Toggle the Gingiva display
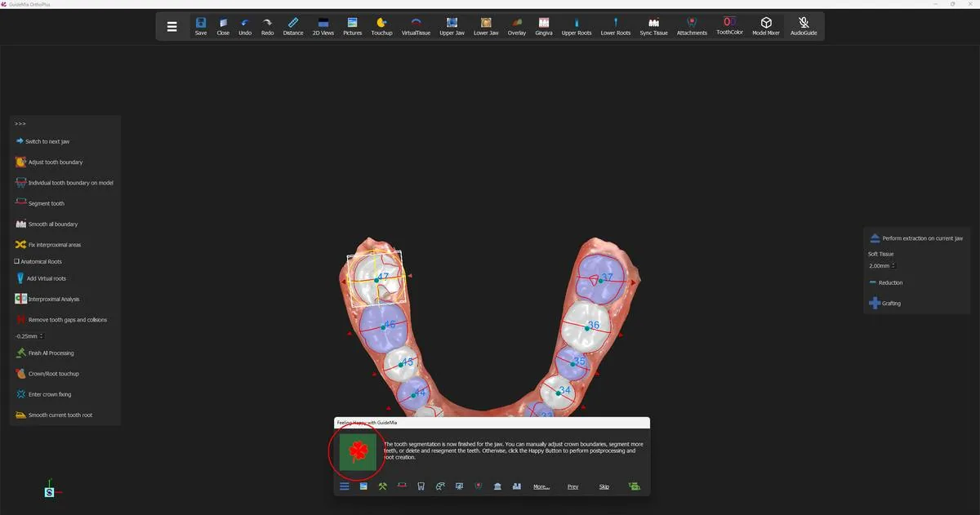The height and width of the screenshot is (515, 980). [x=544, y=27]
